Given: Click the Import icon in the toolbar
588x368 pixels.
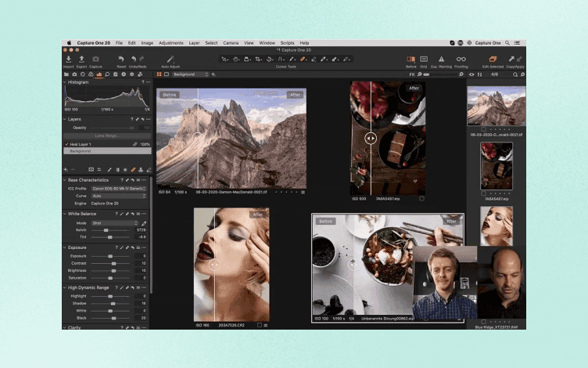Looking at the screenshot, I should pyautogui.click(x=69, y=60).
